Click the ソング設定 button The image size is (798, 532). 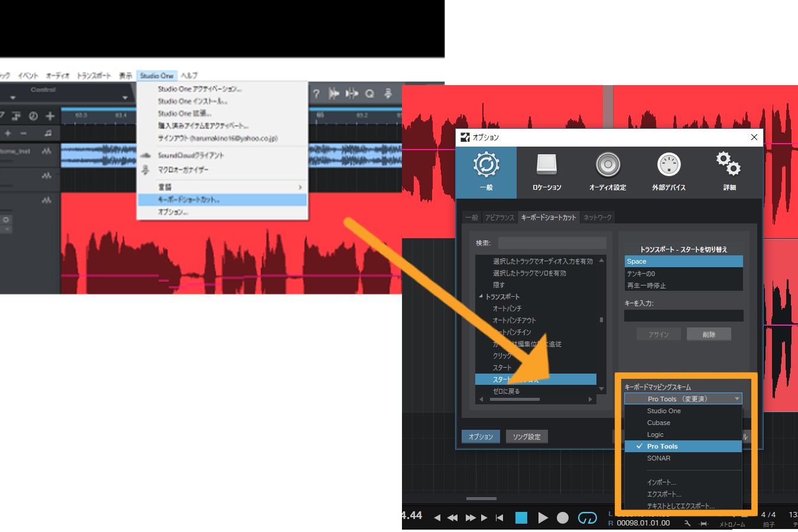(x=527, y=437)
